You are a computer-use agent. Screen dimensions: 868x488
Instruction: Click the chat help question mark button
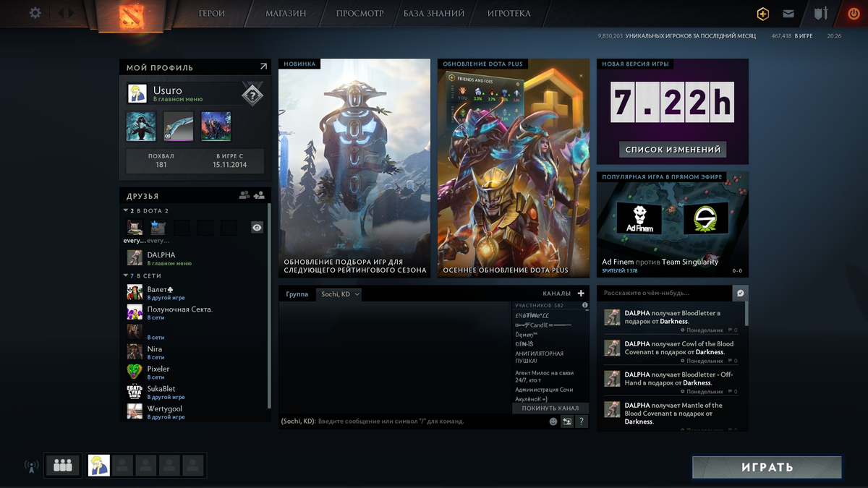click(582, 421)
